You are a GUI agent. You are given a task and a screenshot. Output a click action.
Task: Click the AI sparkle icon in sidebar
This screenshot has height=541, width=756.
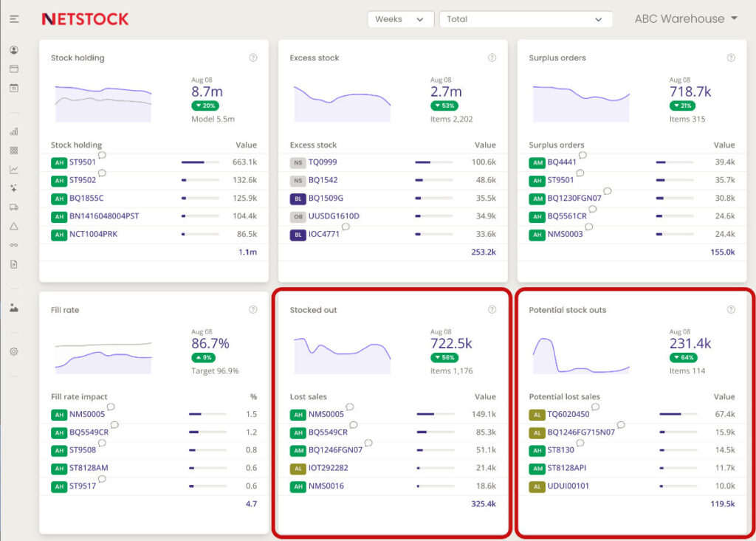pos(13,186)
